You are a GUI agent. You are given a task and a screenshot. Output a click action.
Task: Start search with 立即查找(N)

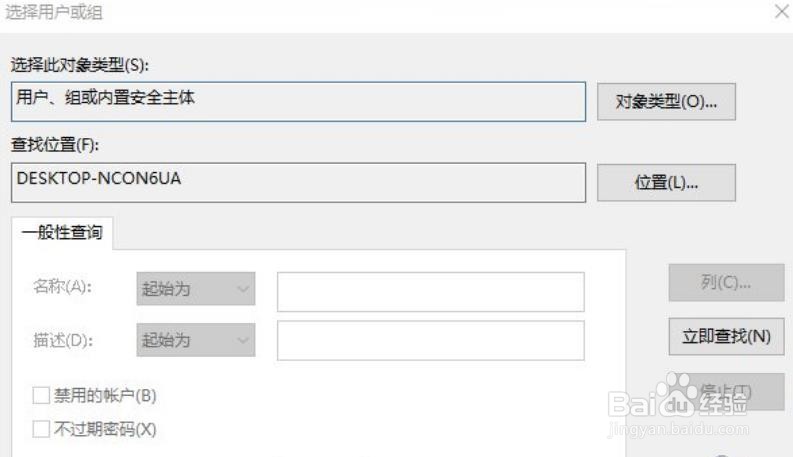click(726, 336)
